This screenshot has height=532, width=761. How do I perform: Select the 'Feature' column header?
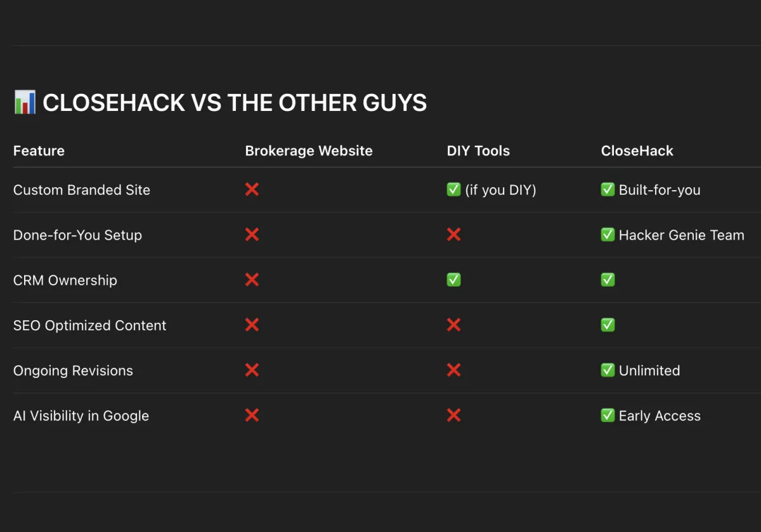tap(39, 151)
